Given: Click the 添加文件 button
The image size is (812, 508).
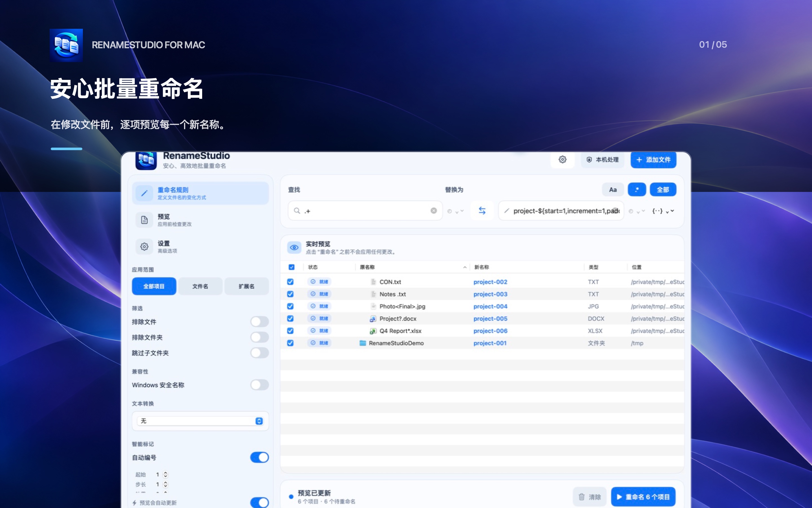Looking at the screenshot, I should pos(653,160).
